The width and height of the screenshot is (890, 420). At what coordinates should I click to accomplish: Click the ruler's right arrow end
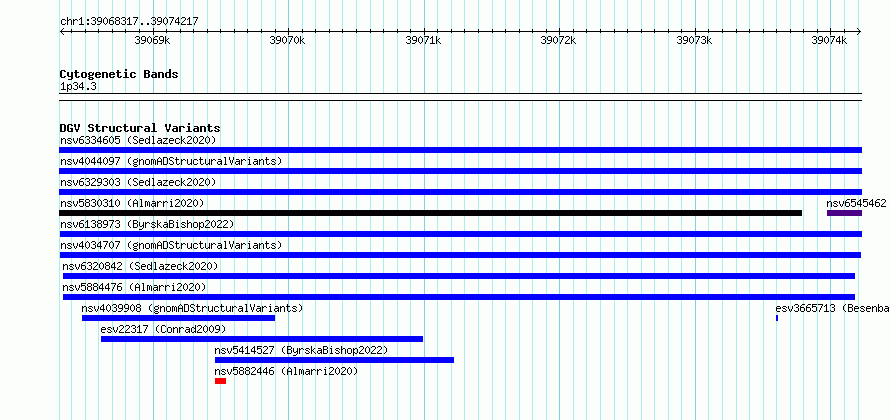pos(859,32)
